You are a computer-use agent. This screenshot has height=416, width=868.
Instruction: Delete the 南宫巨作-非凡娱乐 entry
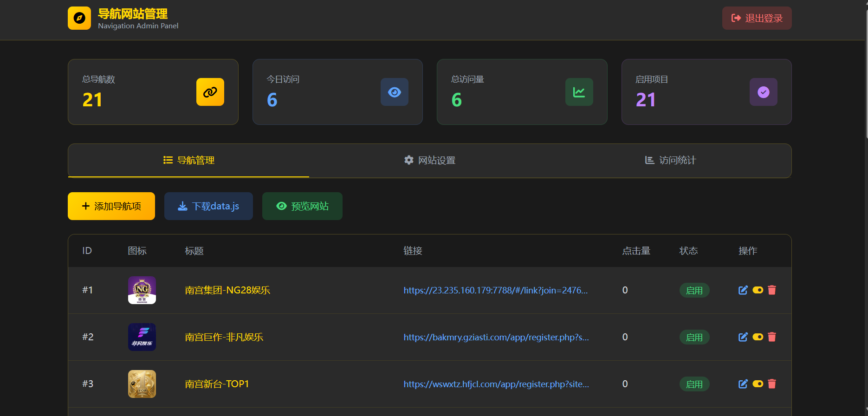coord(772,337)
